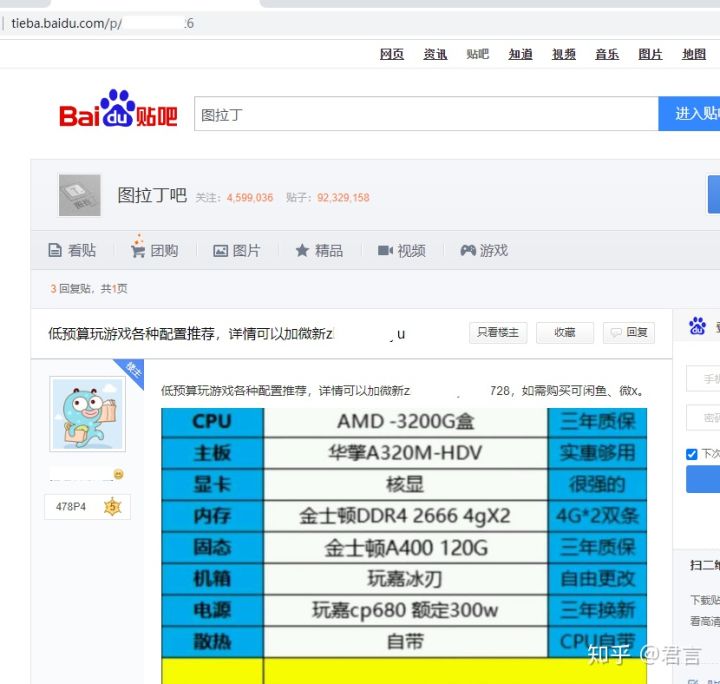Click the 478P4 user level badge
This screenshot has width=720, height=684.
tap(87, 507)
